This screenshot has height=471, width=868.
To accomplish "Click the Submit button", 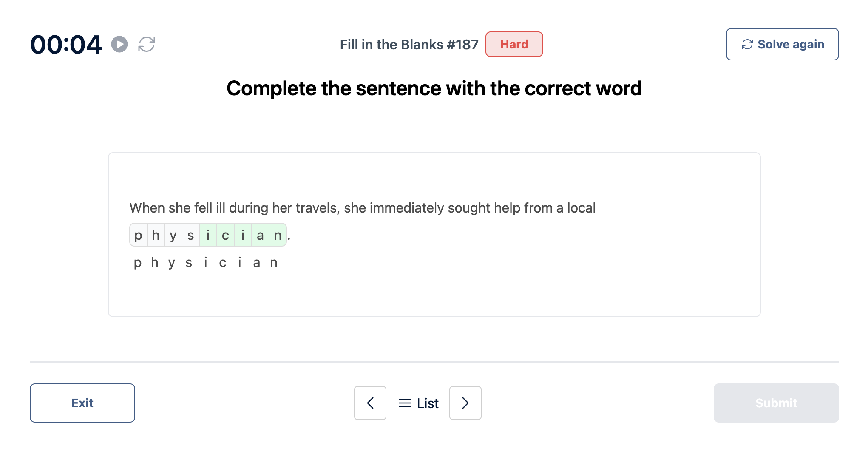I will 776,403.
